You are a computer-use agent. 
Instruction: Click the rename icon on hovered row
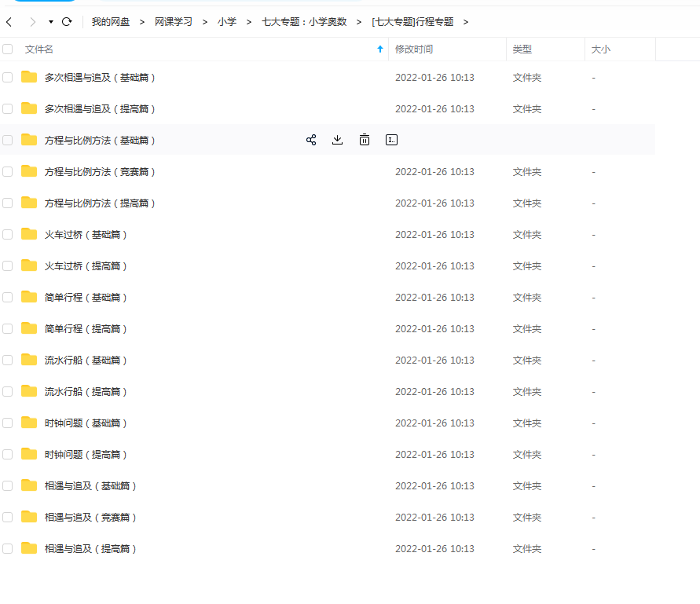click(391, 140)
